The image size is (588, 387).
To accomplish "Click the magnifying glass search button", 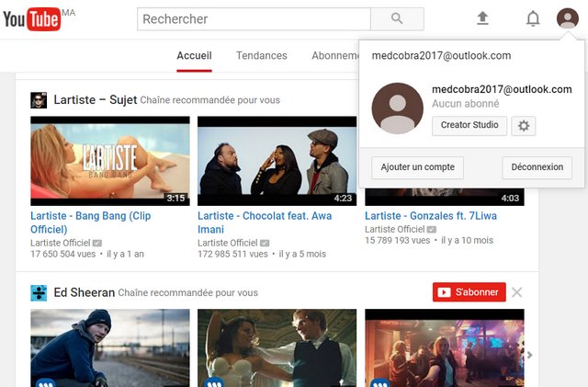I will (x=397, y=18).
